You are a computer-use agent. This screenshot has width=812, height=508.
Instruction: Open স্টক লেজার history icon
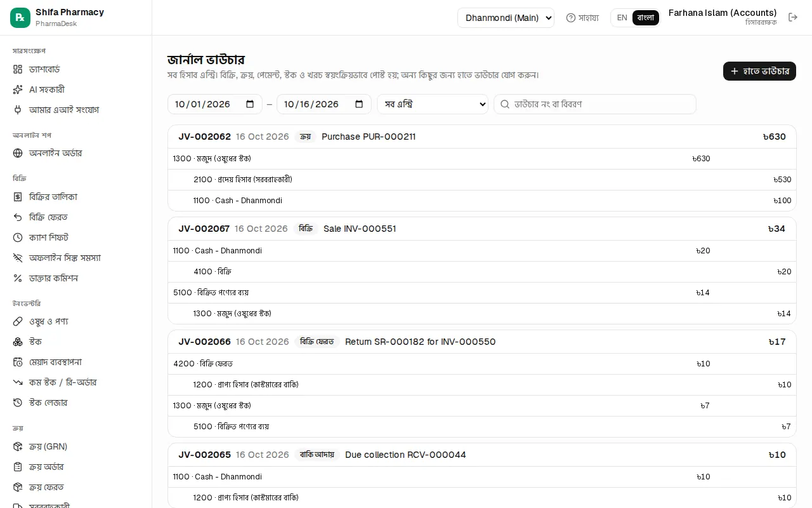click(x=18, y=403)
